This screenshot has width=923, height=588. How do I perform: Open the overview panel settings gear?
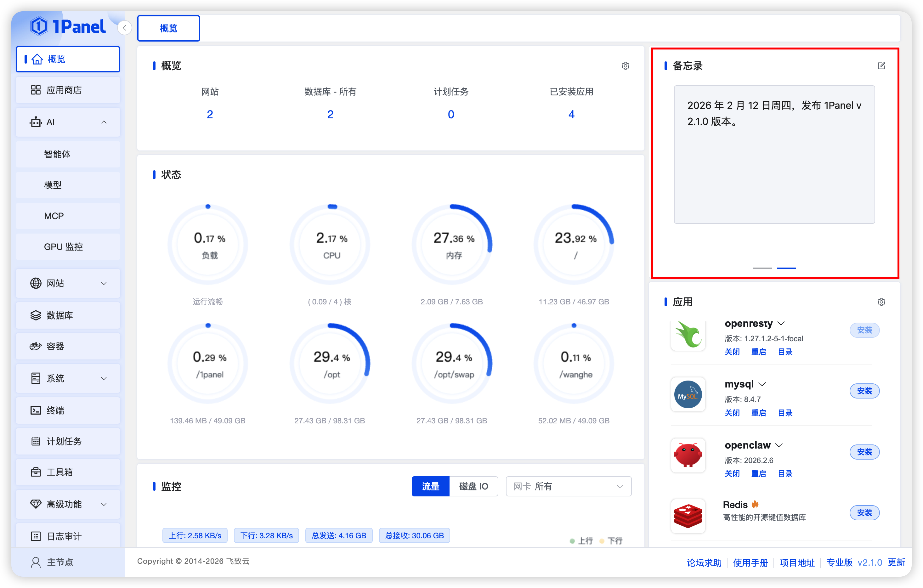625,66
